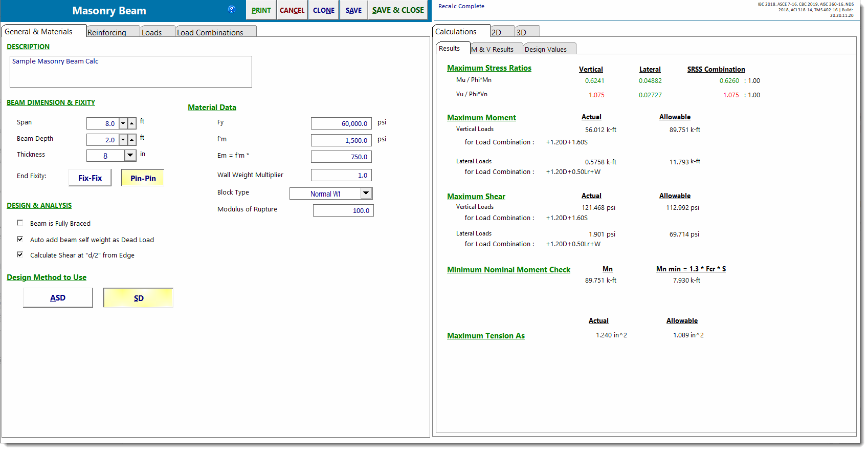Viewport: 868px width, 451px height.
Task: Open the Block Type dropdown
Action: pos(366,194)
